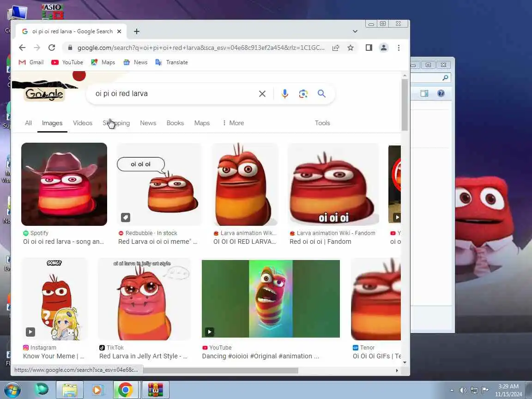
Task: Click the vertical scrollbar down arrow
Action: [x=405, y=363]
